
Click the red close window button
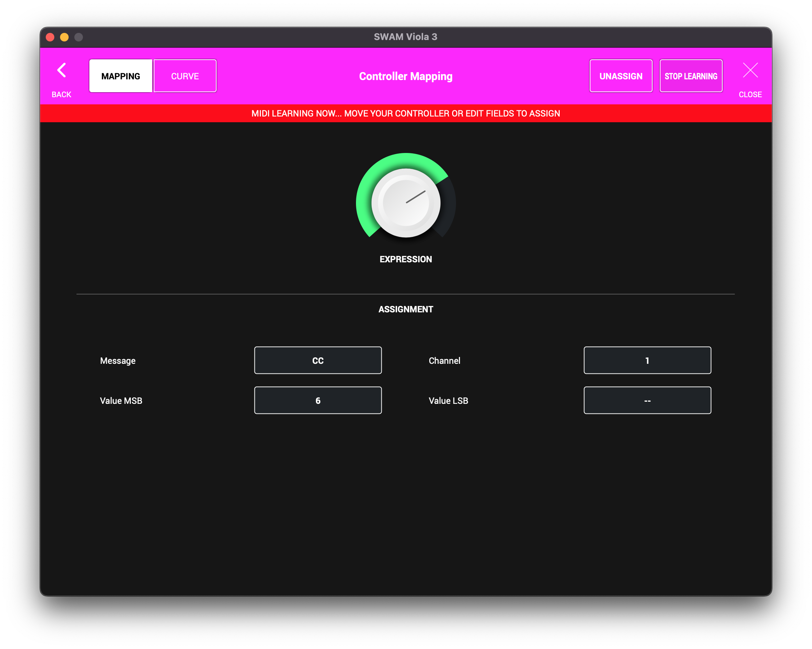[50, 37]
